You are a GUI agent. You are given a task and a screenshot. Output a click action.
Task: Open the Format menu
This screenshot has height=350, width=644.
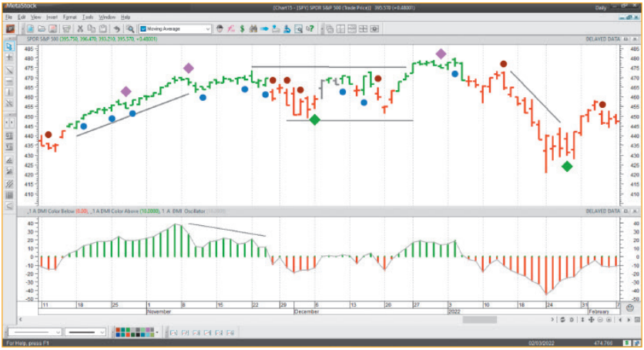click(x=70, y=17)
